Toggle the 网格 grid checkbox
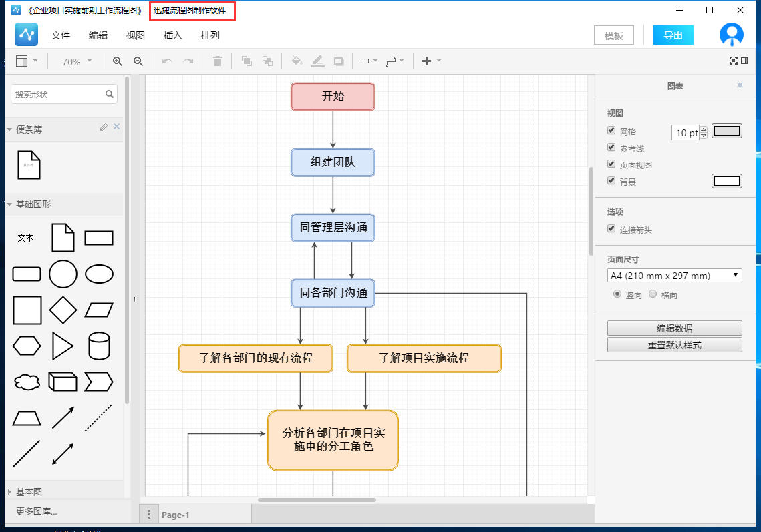 point(611,131)
